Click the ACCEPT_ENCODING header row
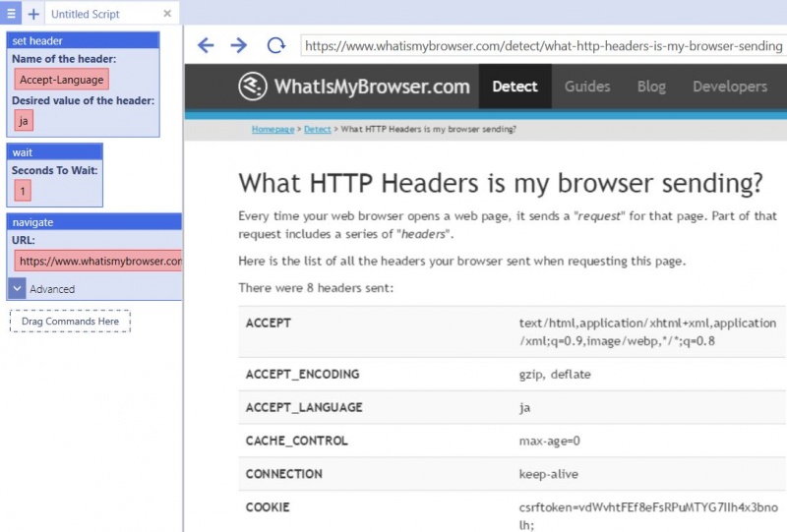 [512, 375]
